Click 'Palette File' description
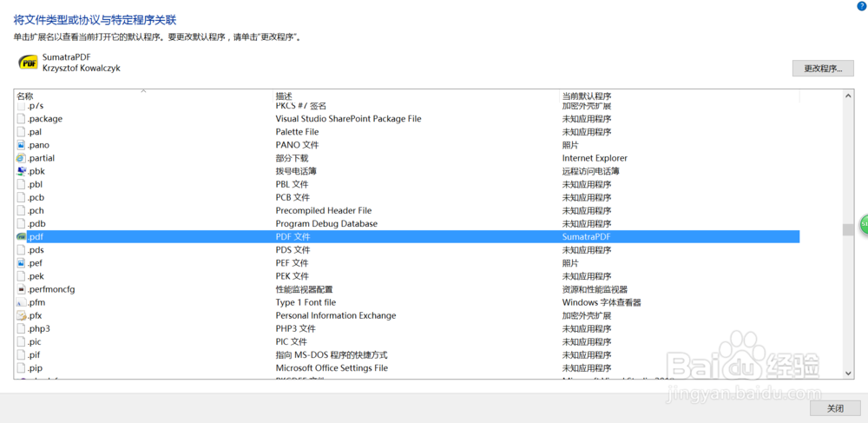This screenshot has height=423, width=868. point(297,132)
